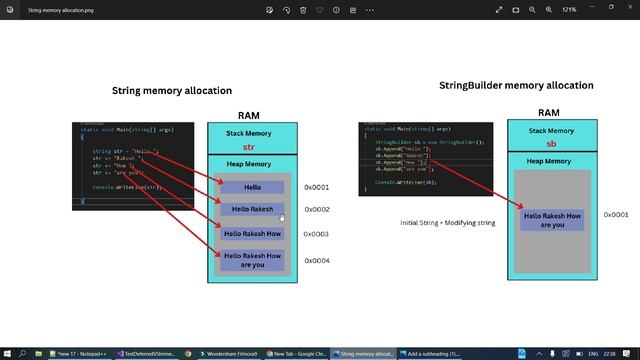Click the file name String memory allocation.png
This screenshot has height=360, width=640.
(x=61, y=10)
